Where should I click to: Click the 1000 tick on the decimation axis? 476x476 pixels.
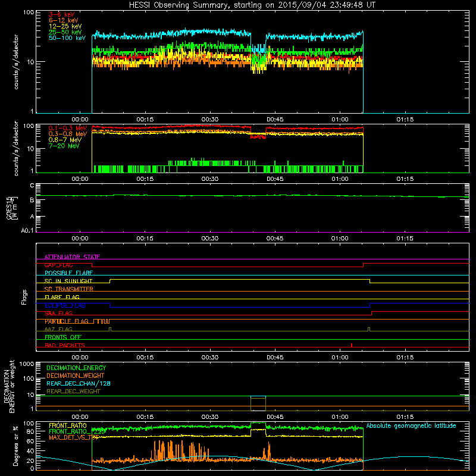click(27, 364)
